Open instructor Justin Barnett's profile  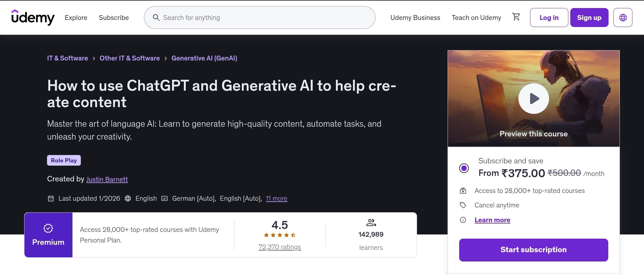pyautogui.click(x=107, y=179)
